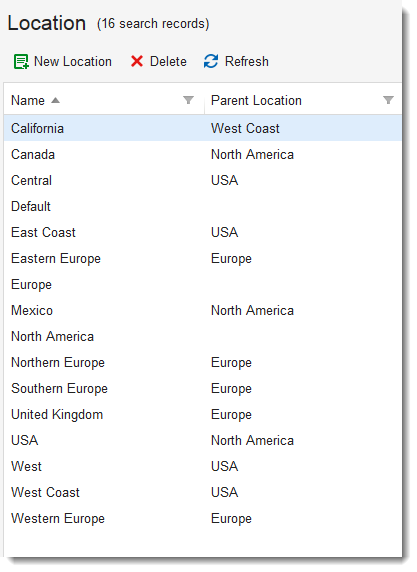Select the Mexico location row
This screenshot has height=572, width=417.
(203, 310)
